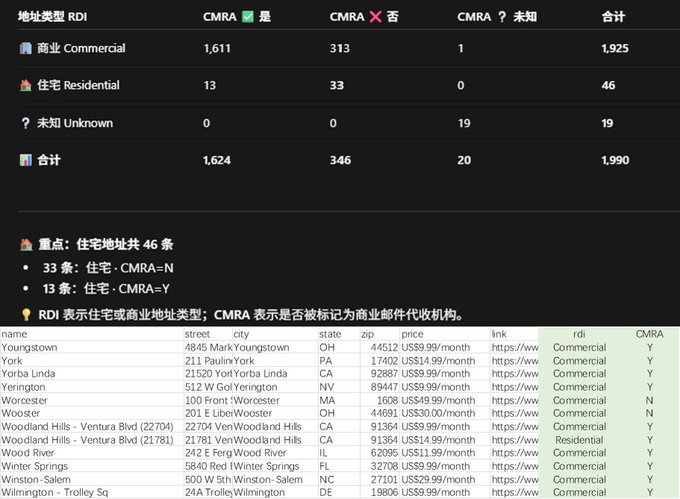The height and width of the screenshot is (499, 680).
Task: Click the building icon beside 商业 Commercial
Action: pos(26,48)
